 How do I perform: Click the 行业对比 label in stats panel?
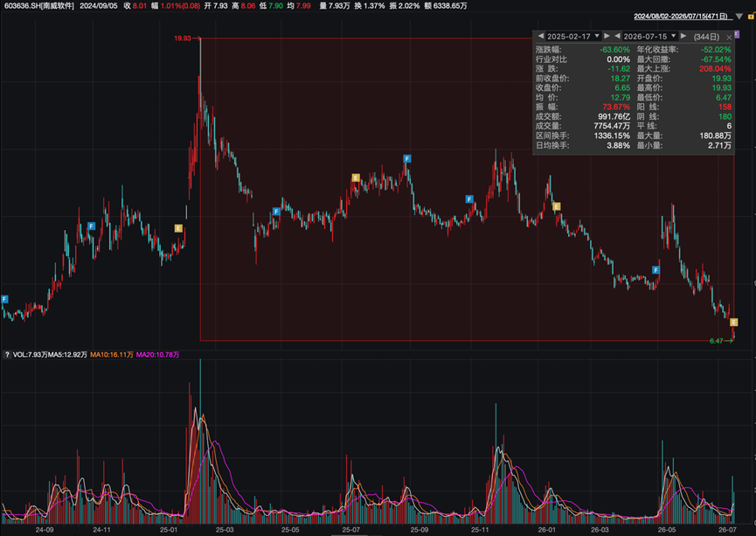tap(551, 59)
